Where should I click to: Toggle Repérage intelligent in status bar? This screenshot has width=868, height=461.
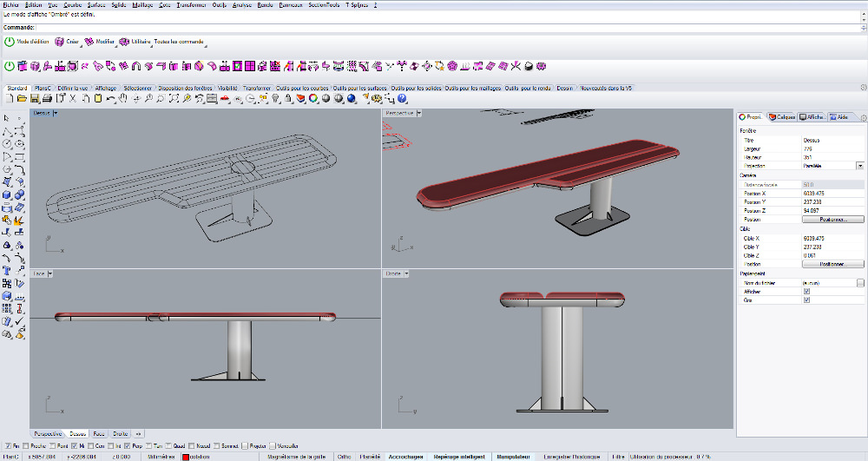pos(460,456)
